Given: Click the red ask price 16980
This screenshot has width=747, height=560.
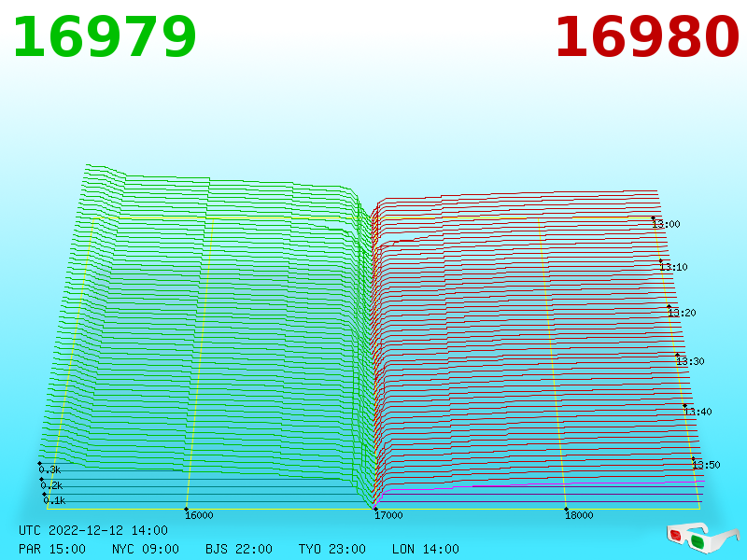Looking at the screenshot, I should (x=647, y=37).
